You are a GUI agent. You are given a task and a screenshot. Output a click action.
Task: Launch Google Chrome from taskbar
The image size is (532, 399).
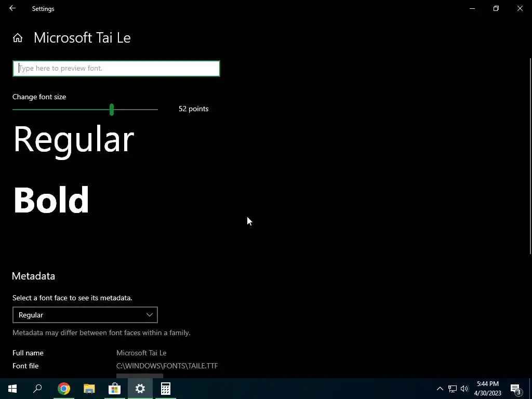pos(64,389)
